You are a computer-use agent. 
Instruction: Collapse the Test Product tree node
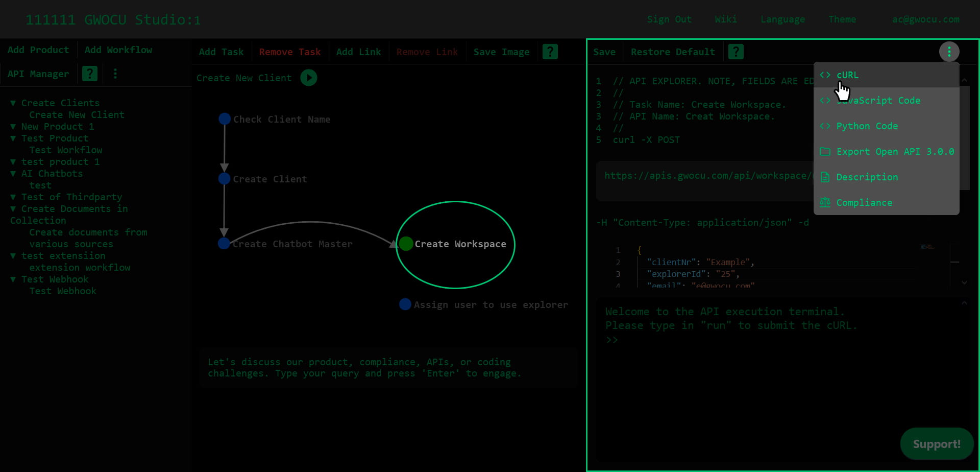(13, 138)
